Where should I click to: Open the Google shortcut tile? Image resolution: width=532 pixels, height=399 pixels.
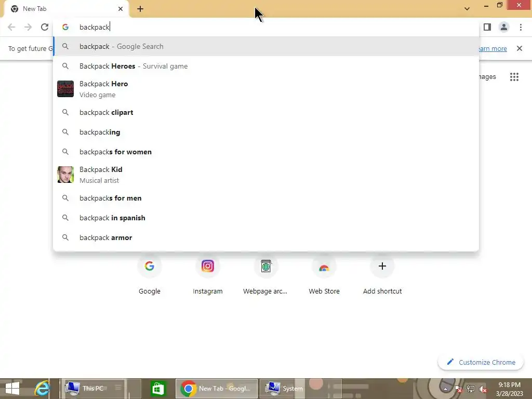pyautogui.click(x=149, y=275)
